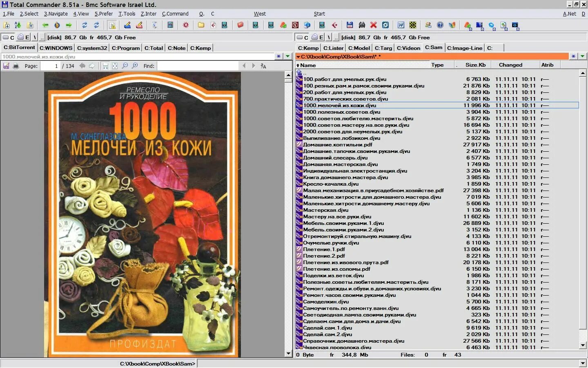This screenshot has height=368, width=588.
Task: Click the command line input field
Action: (x=388, y=364)
